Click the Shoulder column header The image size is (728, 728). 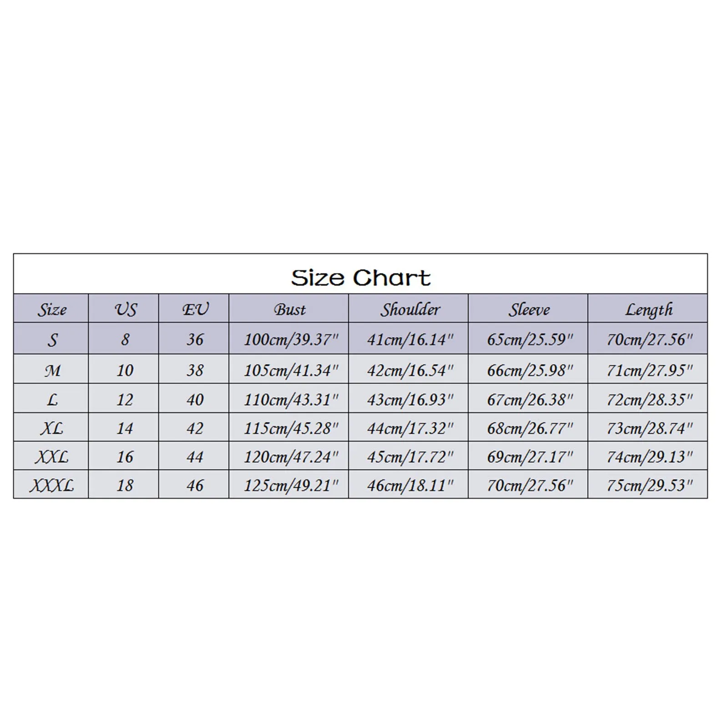coord(410,309)
